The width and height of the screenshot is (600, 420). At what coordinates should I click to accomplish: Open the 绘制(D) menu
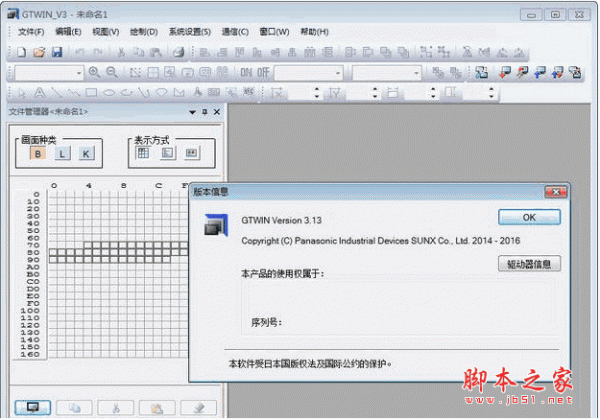pyautogui.click(x=144, y=32)
